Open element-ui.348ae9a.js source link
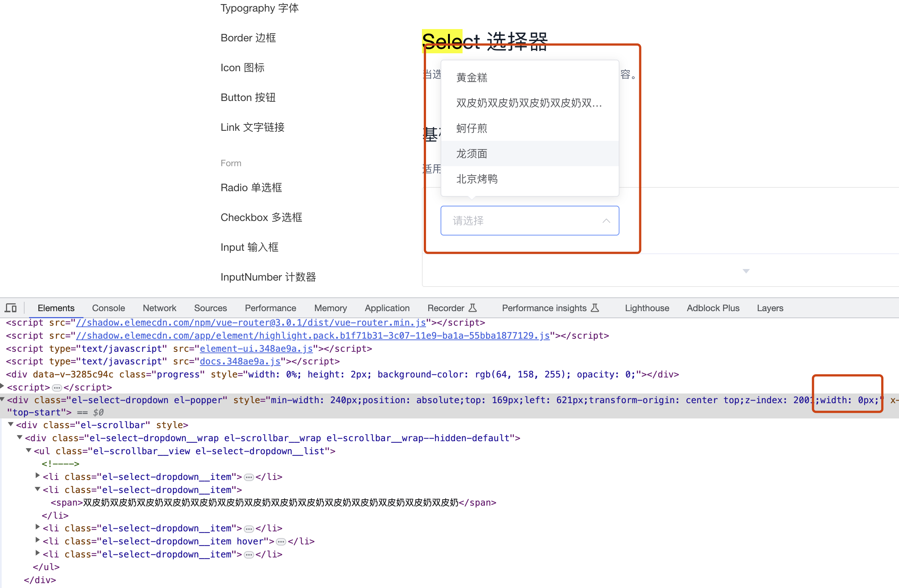Image resolution: width=899 pixels, height=588 pixels. [x=256, y=348]
